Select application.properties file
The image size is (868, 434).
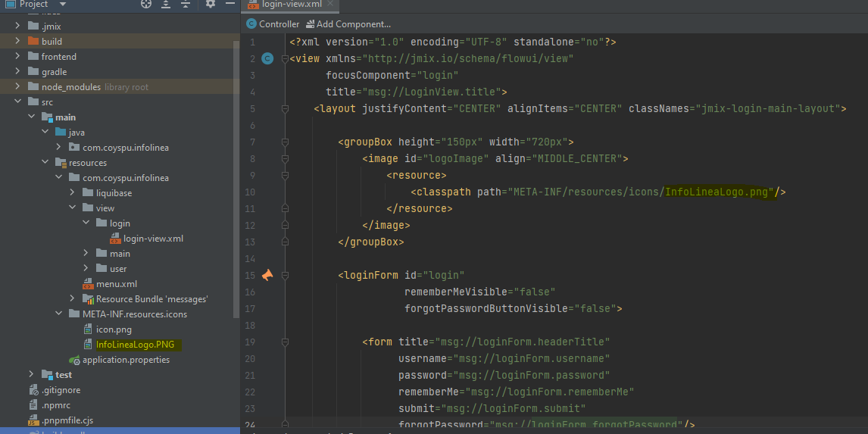[126, 360]
